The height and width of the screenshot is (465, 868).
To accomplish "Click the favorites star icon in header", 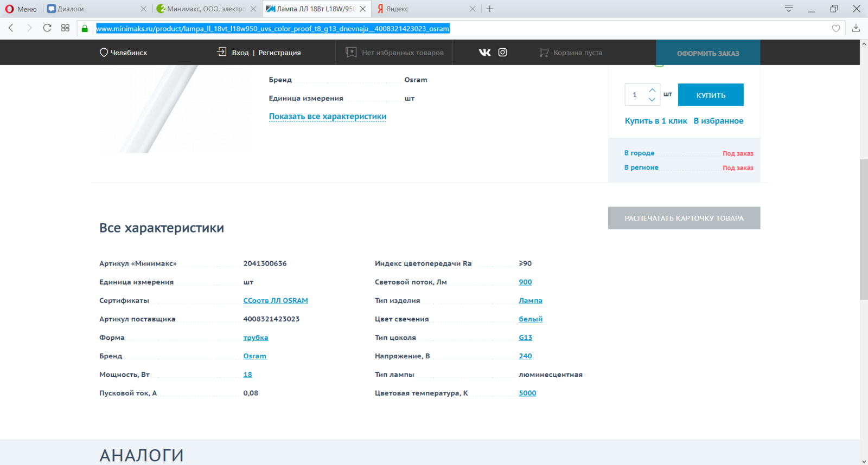I will click(x=351, y=53).
